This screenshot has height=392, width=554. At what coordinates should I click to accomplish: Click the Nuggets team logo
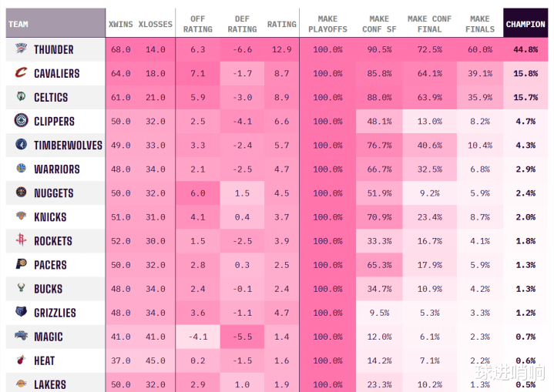tap(22, 192)
